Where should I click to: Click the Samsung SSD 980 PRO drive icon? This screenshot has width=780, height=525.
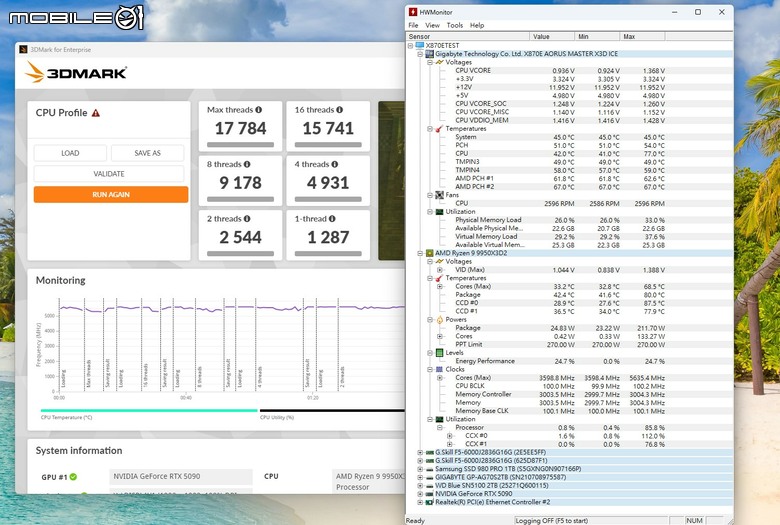(x=429, y=469)
